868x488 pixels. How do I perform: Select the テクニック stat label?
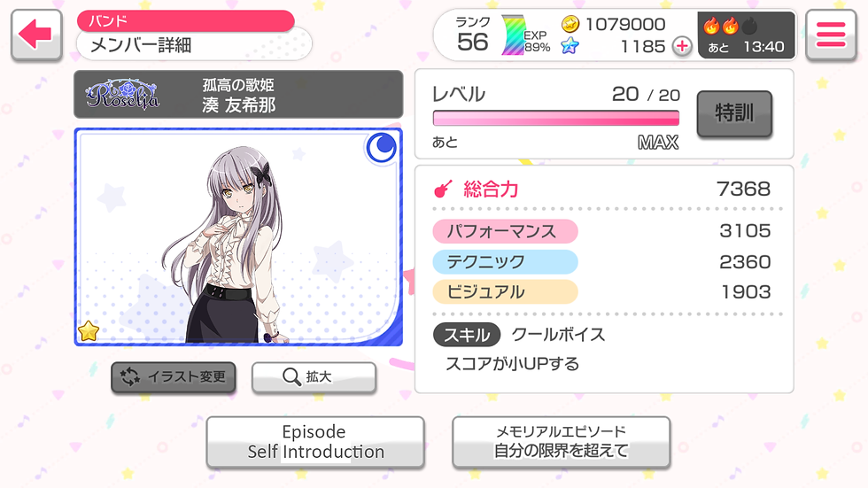pyautogui.click(x=505, y=261)
